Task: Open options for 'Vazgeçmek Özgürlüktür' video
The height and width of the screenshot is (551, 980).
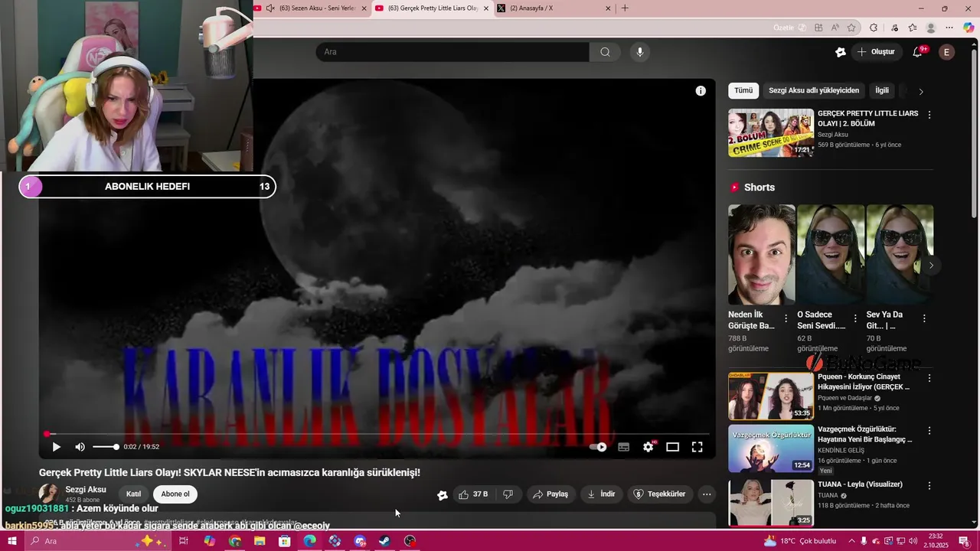Action: click(x=929, y=431)
